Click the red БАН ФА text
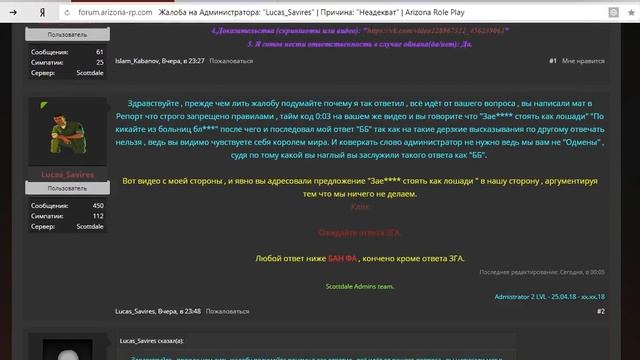 click(x=342, y=258)
